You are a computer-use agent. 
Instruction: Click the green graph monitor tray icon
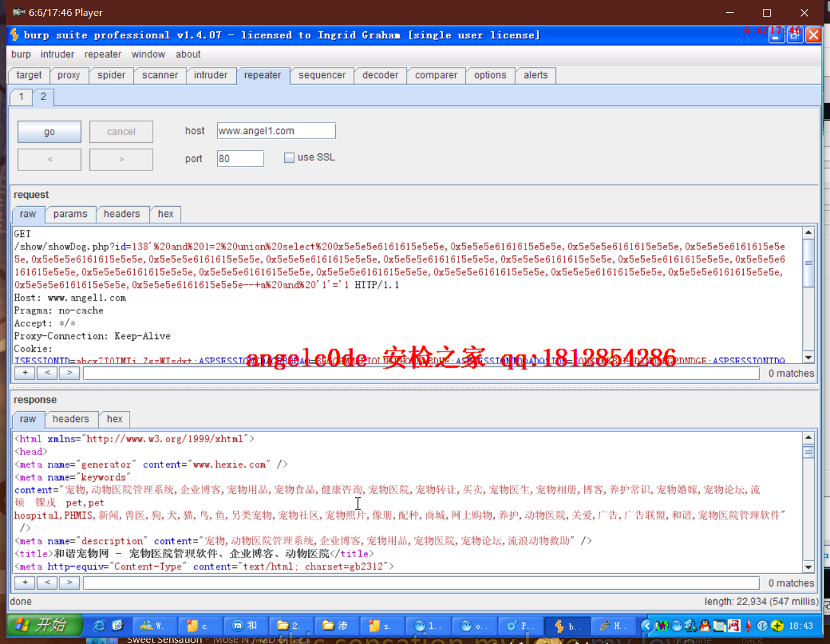662,625
